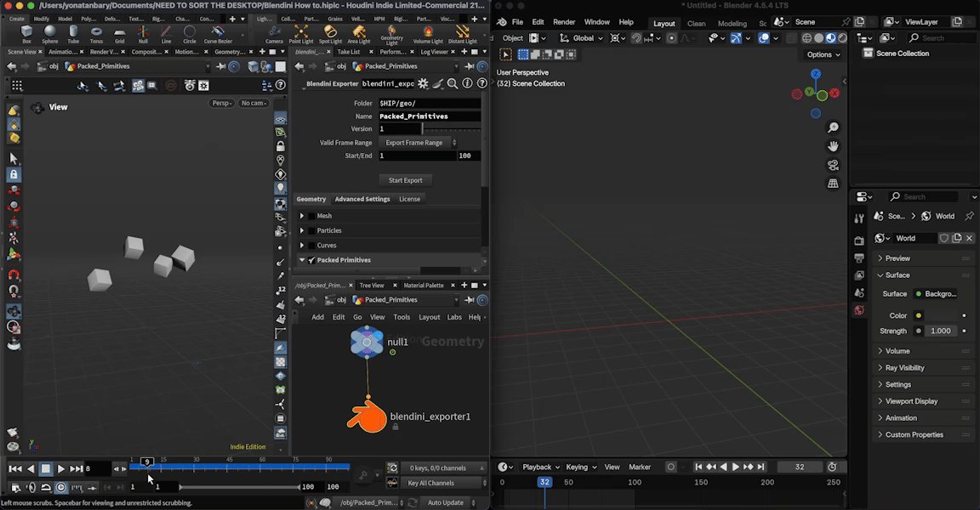Click the blendini_exporter1 orange hand node
Image resolution: width=980 pixels, height=510 pixels.
[367, 416]
